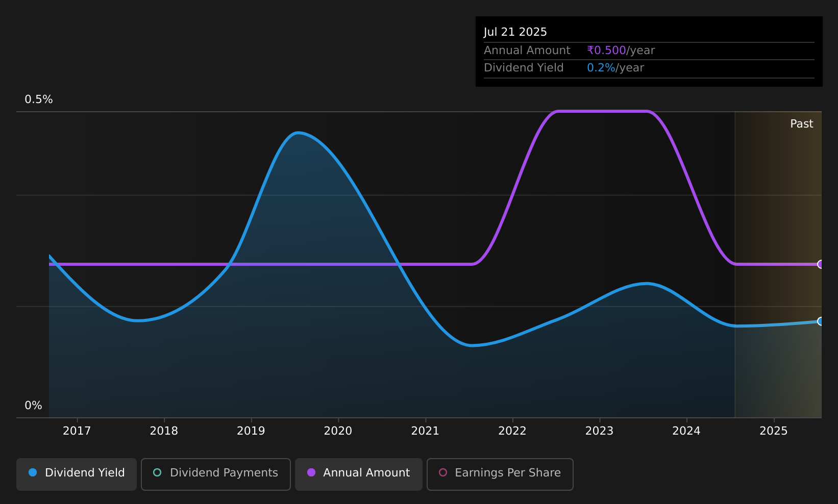Click the 2025 x-axis label
The height and width of the screenshot is (504, 838).
pos(774,431)
